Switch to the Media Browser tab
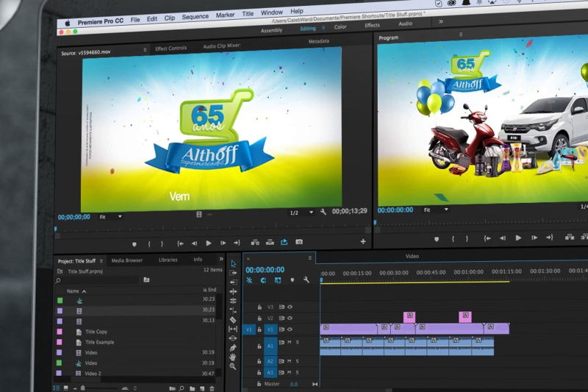 pyautogui.click(x=127, y=260)
